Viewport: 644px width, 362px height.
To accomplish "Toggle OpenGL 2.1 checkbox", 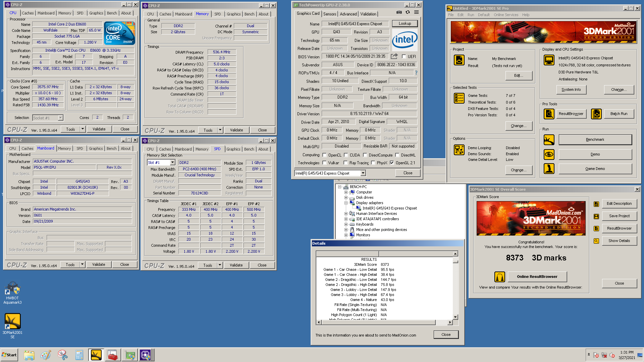I will point(392,163).
